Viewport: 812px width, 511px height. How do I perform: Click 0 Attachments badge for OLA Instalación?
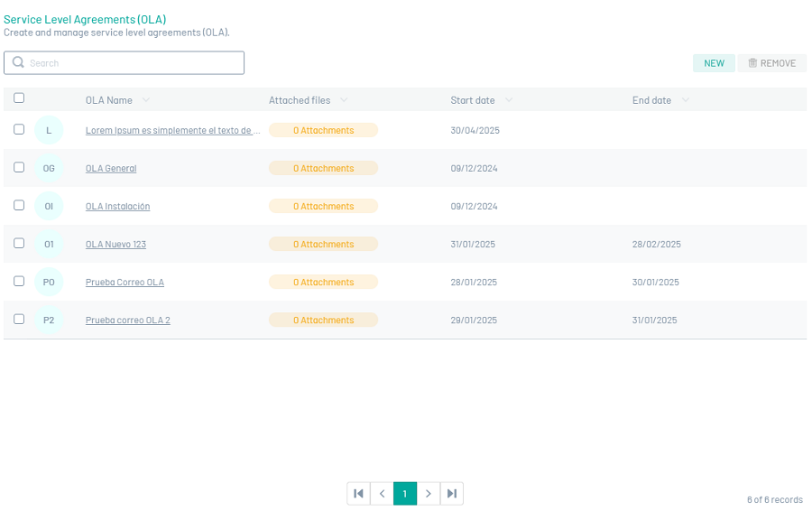point(323,206)
